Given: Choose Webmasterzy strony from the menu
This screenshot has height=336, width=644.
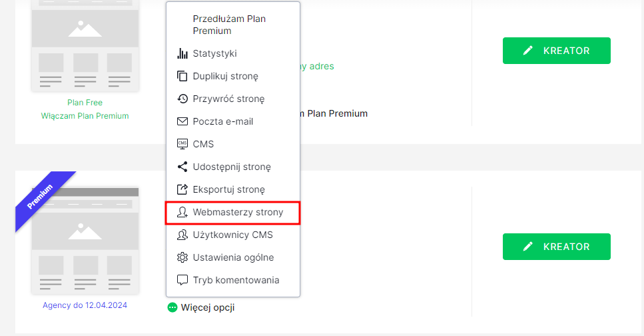Looking at the screenshot, I should (238, 212).
